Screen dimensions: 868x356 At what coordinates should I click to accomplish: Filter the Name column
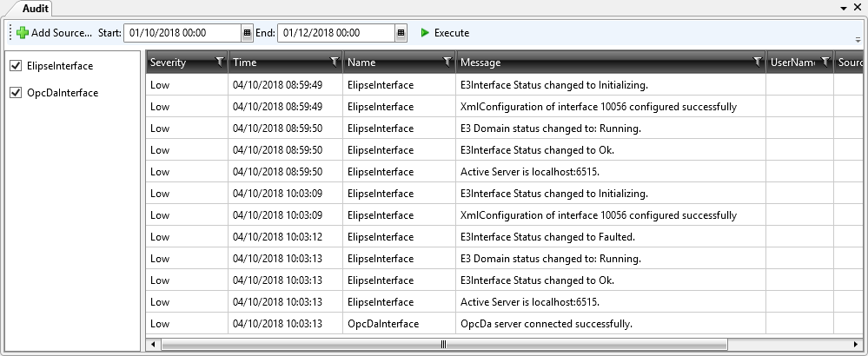[447, 62]
